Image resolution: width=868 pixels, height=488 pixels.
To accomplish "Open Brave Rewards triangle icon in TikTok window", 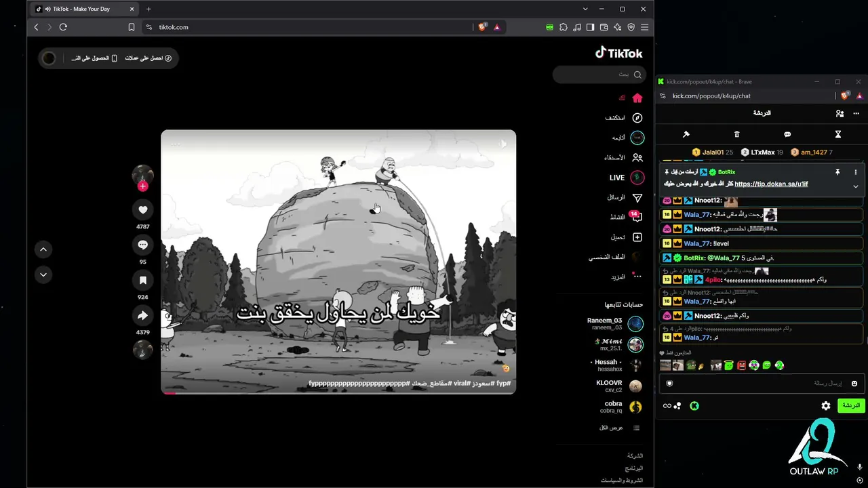I will click(x=497, y=27).
